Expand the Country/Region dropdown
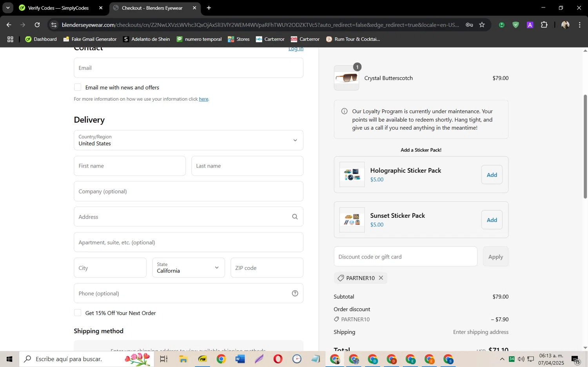Viewport: 588px width, 367px height. pos(189,140)
